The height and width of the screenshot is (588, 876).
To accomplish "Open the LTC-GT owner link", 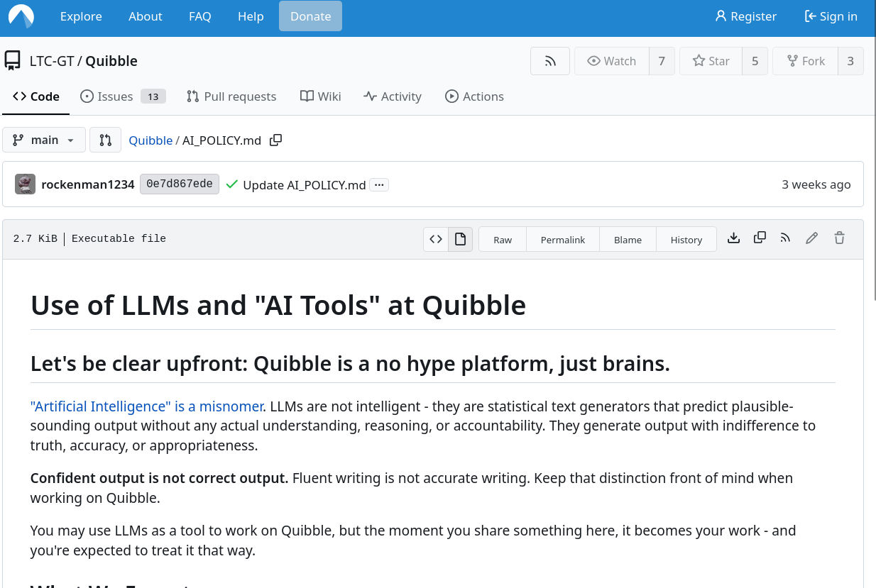I will click(52, 61).
